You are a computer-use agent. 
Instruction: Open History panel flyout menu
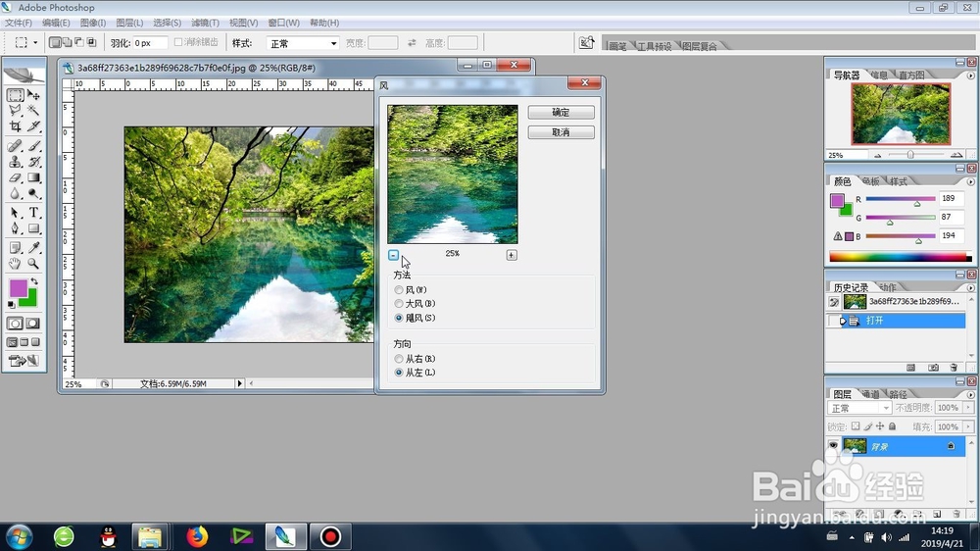coord(970,288)
